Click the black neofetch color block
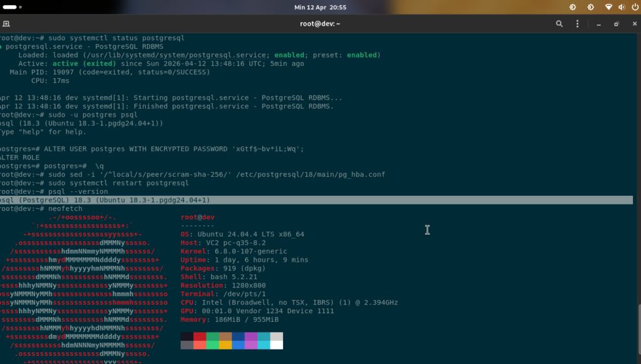The width and height of the screenshot is (641, 364). tap(187, 336)
